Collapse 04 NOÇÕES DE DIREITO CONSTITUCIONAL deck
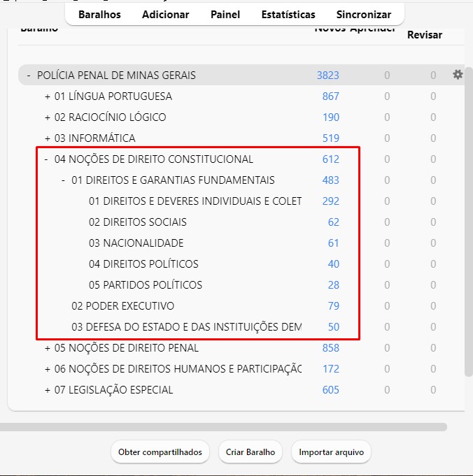The width and height of the screenshot is (473, 476). (46, 159)
